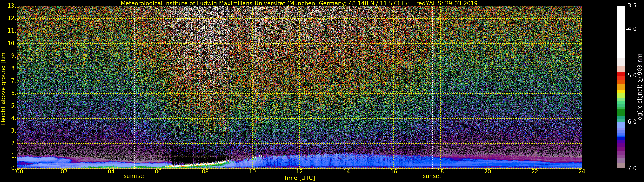Click the y-axis tick label '9.'
The image size is (644, 182).
[13, 56]
